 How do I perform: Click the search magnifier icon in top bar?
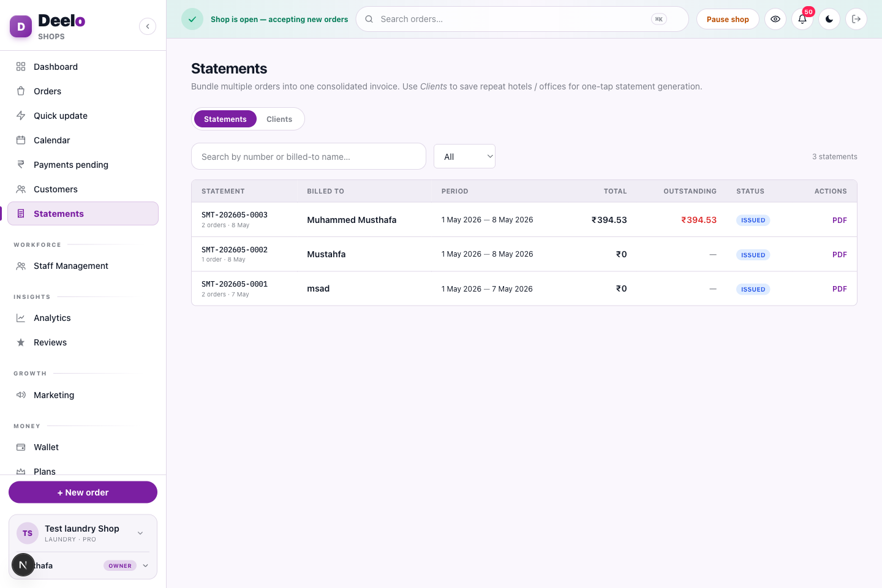tap(369, 19)
